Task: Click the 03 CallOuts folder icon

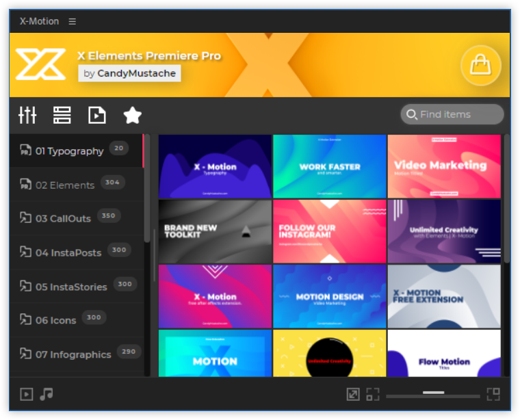Action: pyautogui.click(x=25, y=218)
